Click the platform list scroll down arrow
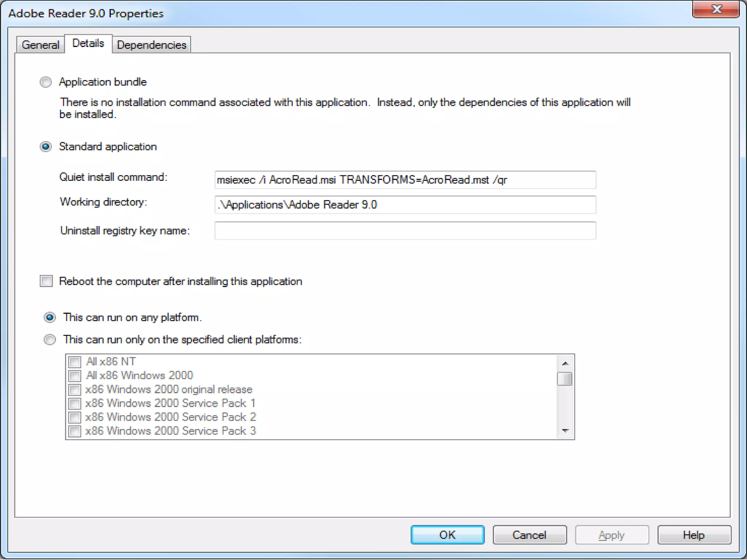The image size is (747, 560). [565, 431]
